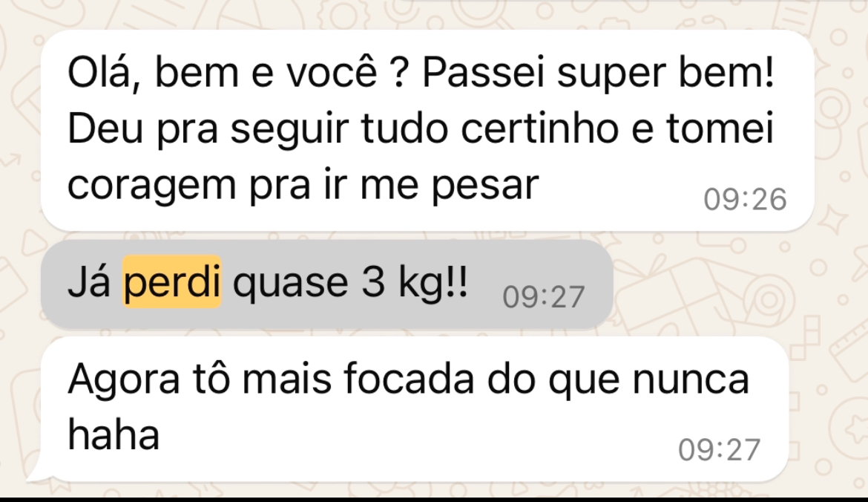The height and width of the screenshot is (502, 868).
Task: Click the phrase "Passei super bem!"
Action: (x=599, y=74)
